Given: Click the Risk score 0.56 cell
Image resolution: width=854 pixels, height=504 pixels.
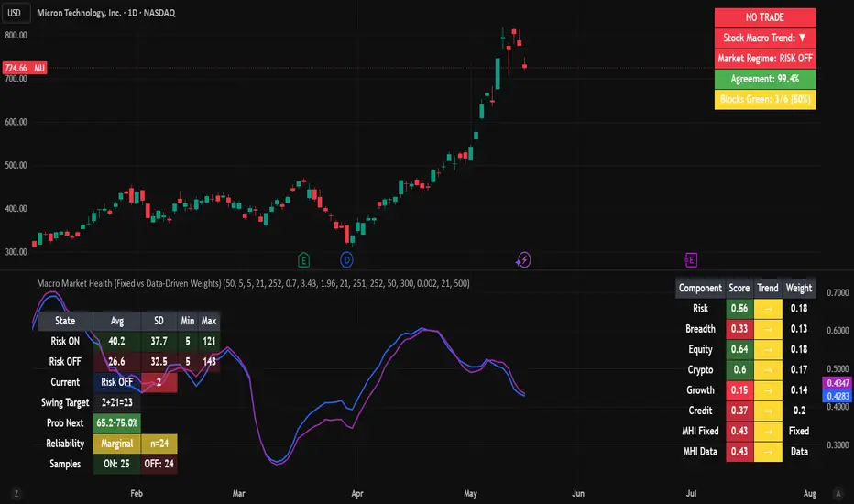Looking at the screenshot, I should pyautogui.click(x=739, y=309).
